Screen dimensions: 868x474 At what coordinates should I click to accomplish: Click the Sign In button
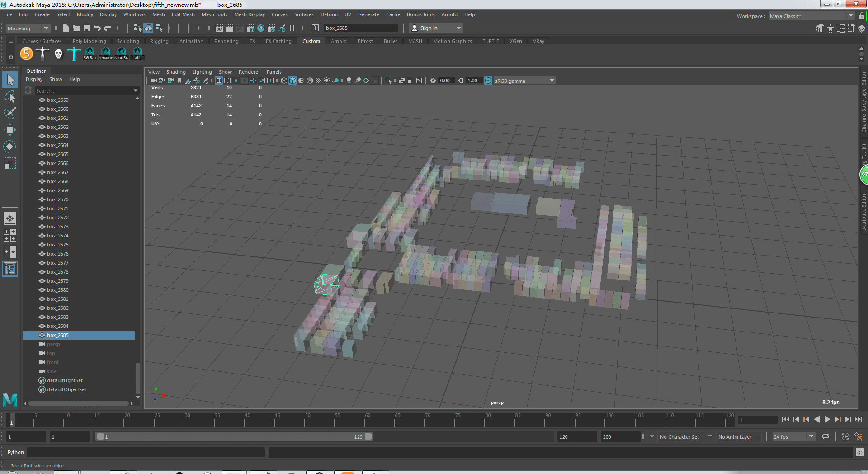(429, 28)
